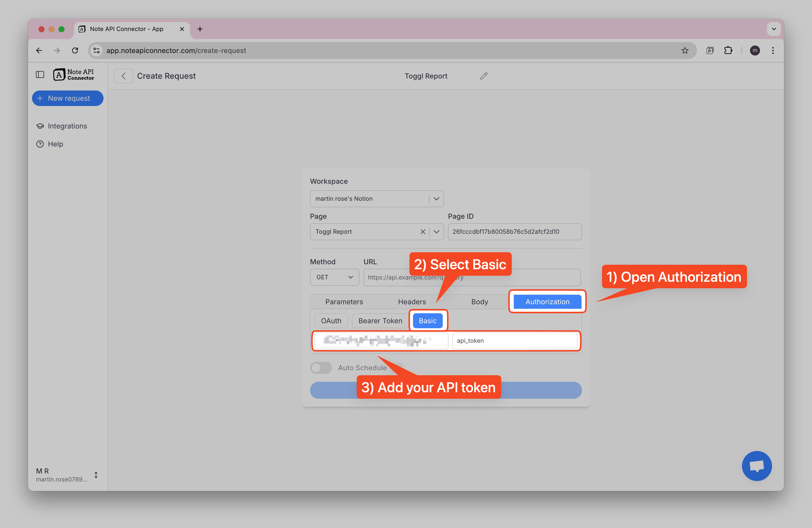The height and width of the screenshot is (528, 812).
Task: Expand the Page dropdown chevron
Action: tap(436, 231)
